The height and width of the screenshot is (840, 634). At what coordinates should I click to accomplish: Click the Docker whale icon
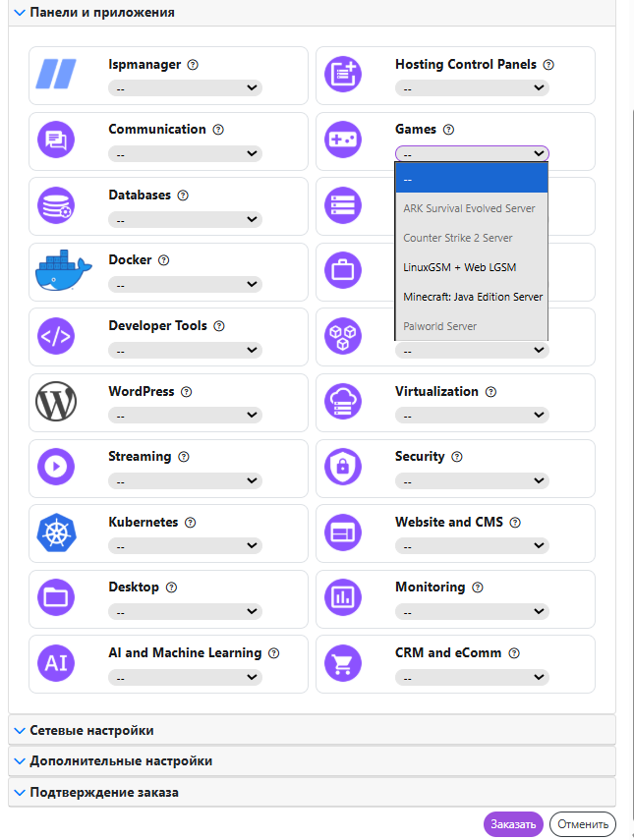pyautogui.click(x=56, y=271)
